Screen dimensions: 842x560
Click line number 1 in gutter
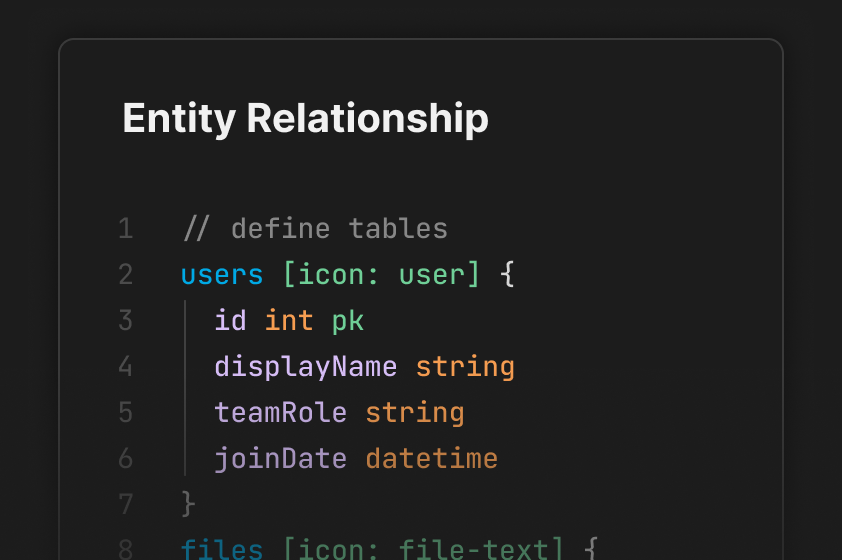(x=125, y=229)
